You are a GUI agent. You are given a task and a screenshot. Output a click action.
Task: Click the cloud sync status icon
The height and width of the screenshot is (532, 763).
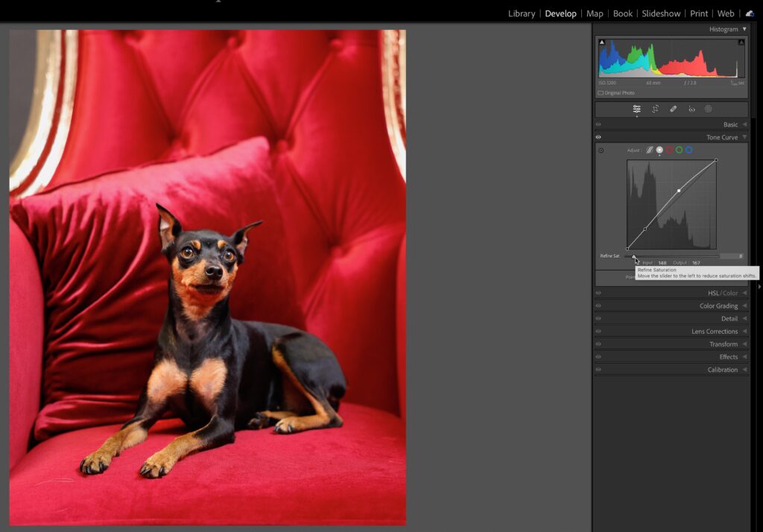(x=750, y=13)
